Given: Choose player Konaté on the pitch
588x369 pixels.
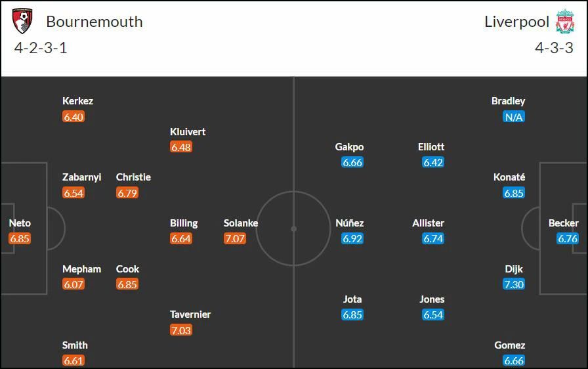Looking at the screenshot, I should [x=509, y=177].
